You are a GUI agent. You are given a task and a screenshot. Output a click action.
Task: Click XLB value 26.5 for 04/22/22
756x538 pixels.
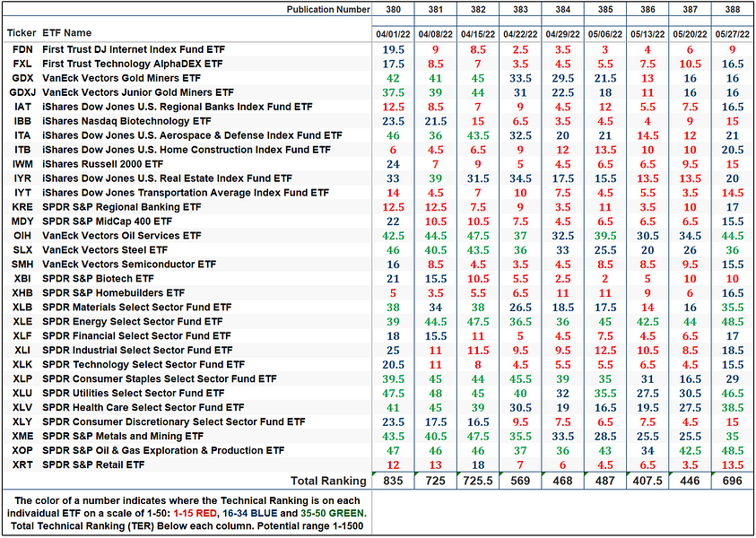pyautogui.click(x=520, y=307)
